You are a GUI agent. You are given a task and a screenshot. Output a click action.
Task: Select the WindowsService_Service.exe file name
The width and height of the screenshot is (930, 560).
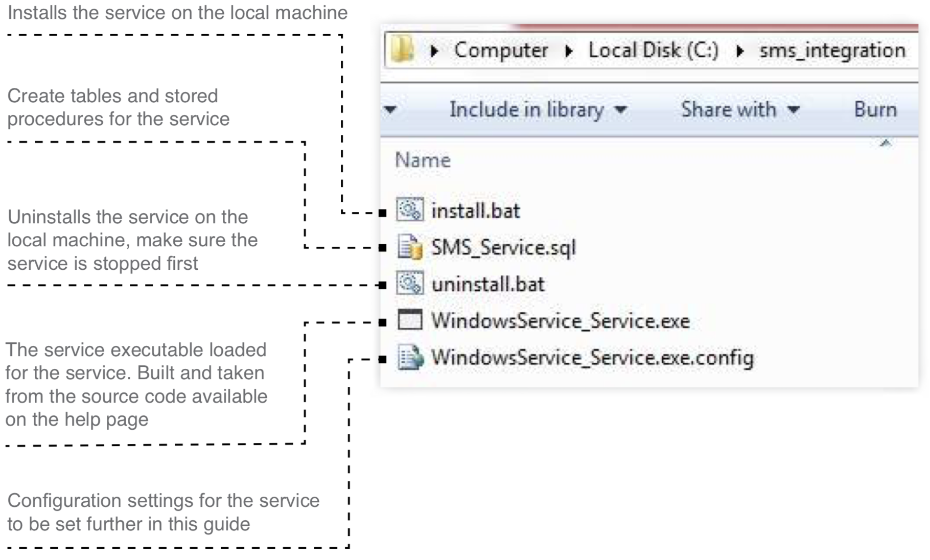pos(561,321)
